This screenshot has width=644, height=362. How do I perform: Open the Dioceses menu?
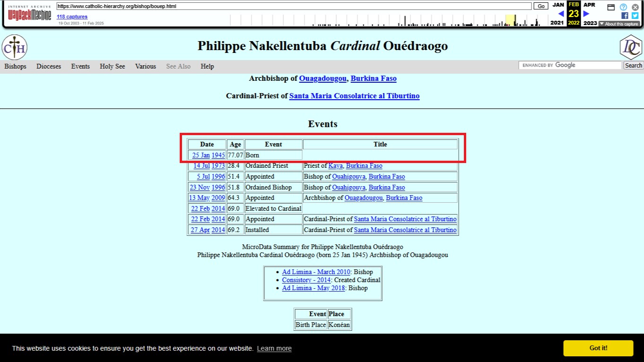click(x=49, y=67)
